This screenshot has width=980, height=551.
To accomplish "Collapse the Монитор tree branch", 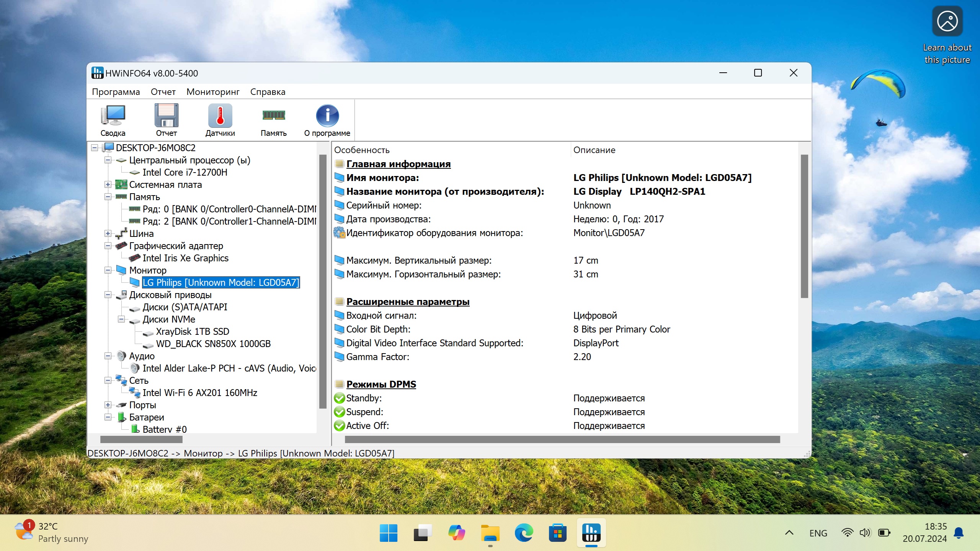I will [108, 270].
